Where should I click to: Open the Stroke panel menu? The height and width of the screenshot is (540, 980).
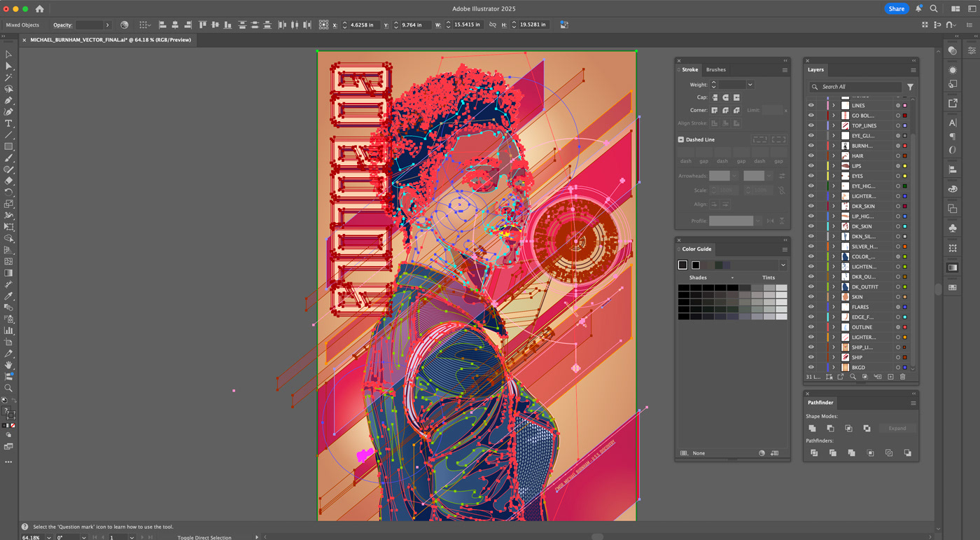pyautogui.click(x=785, y=70)
